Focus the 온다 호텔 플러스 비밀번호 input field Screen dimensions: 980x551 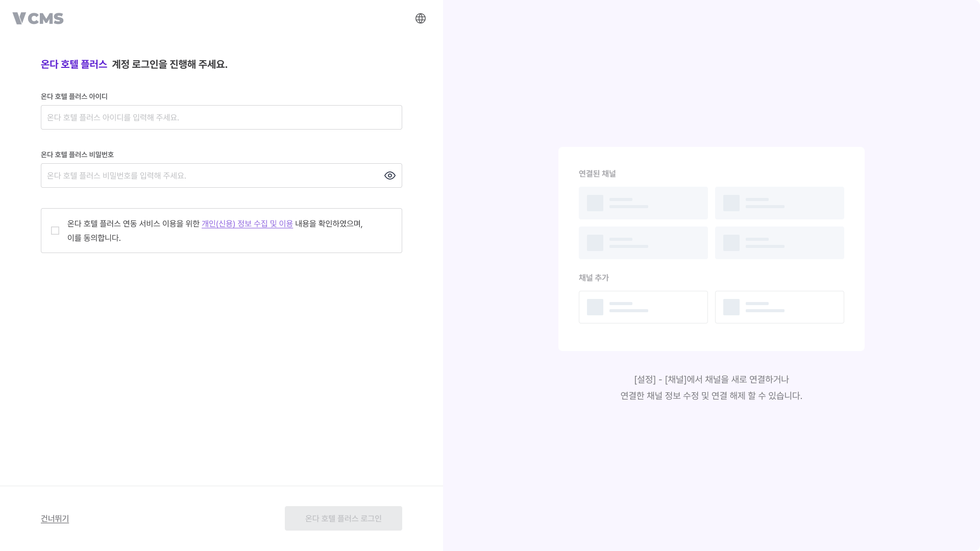tap(209, 176)
